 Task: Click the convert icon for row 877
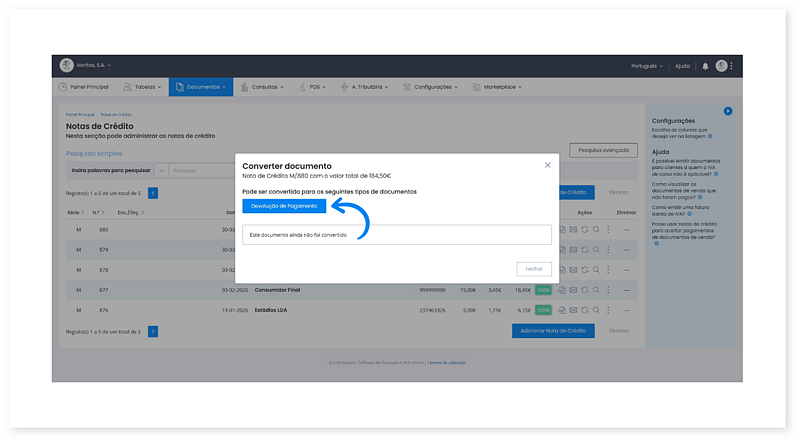pyautogui.click(x=584, y=290)
